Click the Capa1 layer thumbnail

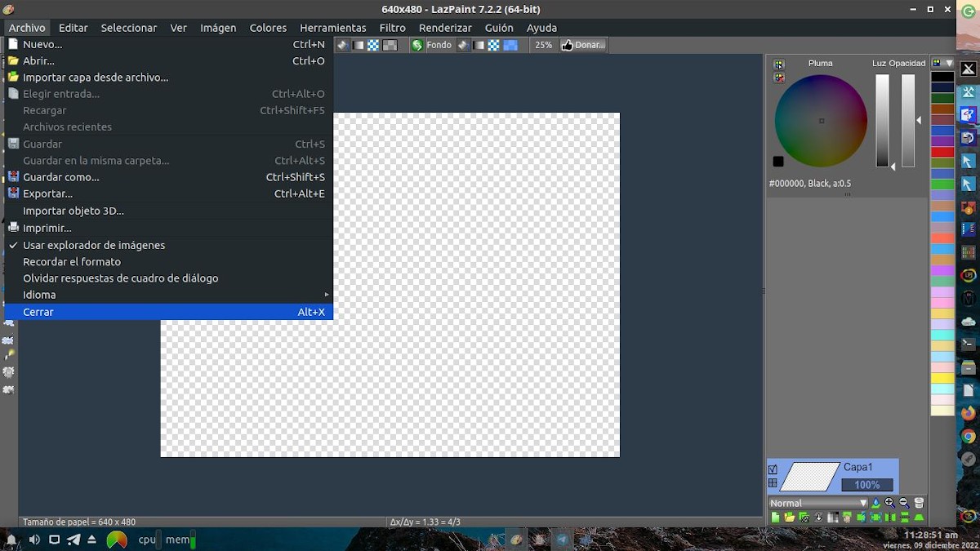(809, 477)
